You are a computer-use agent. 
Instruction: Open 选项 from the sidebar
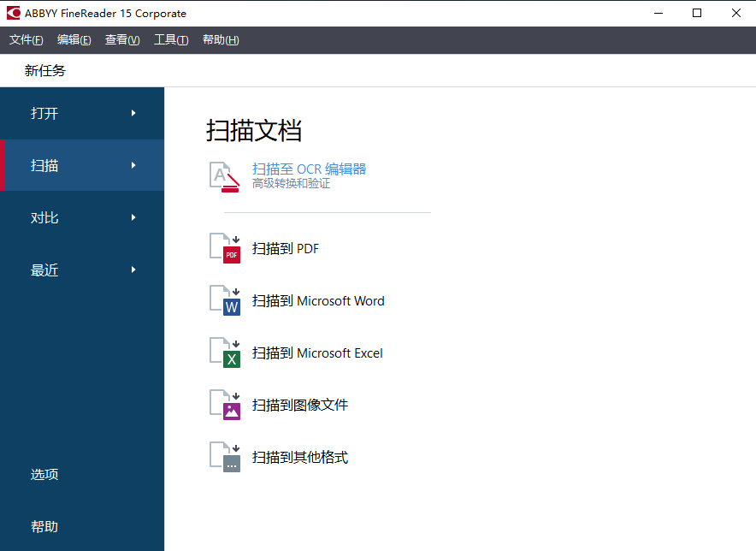pyautogui.click(x=44, y=474)
